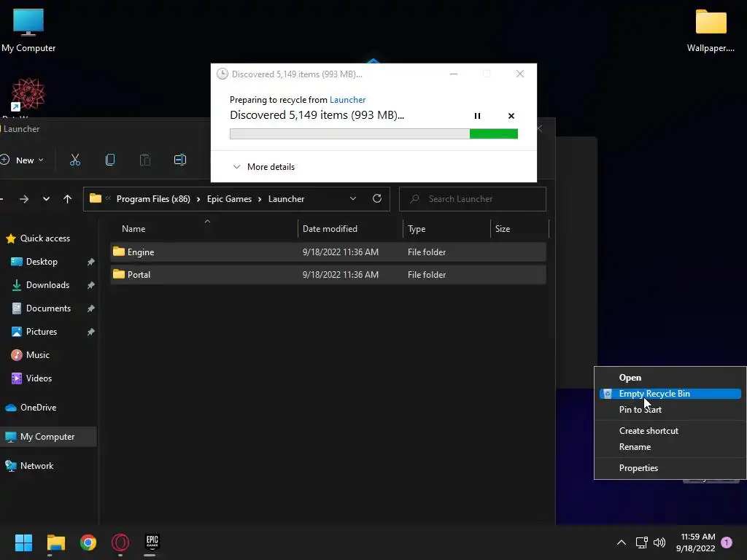Image resolution: width=747 pixels, height=560 pixels.
Task: Unpin Desktop from Quick access
Action: 91,262
